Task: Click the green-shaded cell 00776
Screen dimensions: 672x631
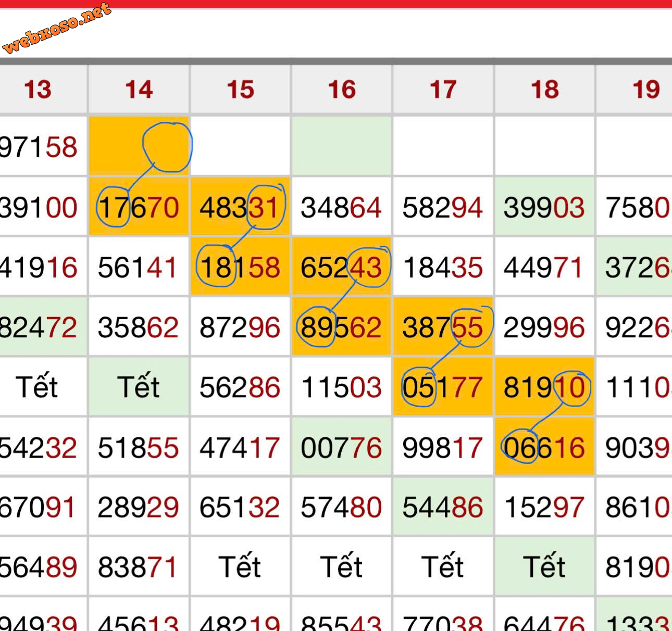Action: 342,447
